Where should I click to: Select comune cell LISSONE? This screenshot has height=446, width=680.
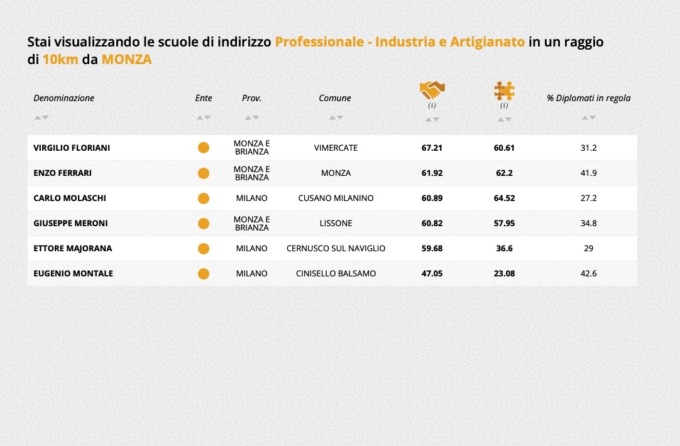[336, 223]
